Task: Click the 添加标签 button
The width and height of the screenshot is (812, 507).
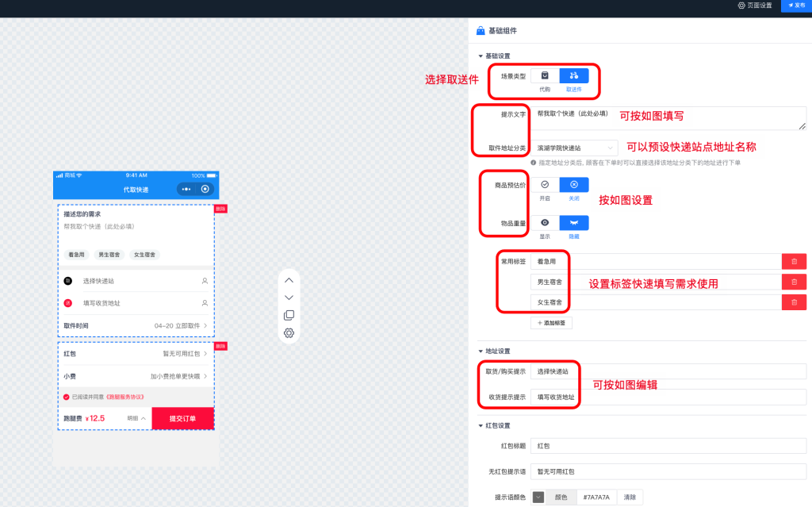Action: pyautogui.click(x=551, y=323)
